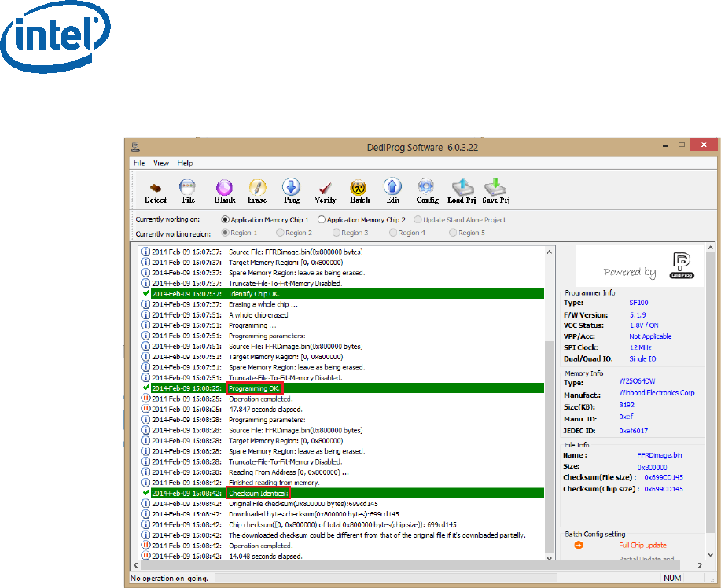Image resolution: width=721 pixels, height=588 pixels.
Task: Choose Region 1 radio button
Action: coord(239,233)
